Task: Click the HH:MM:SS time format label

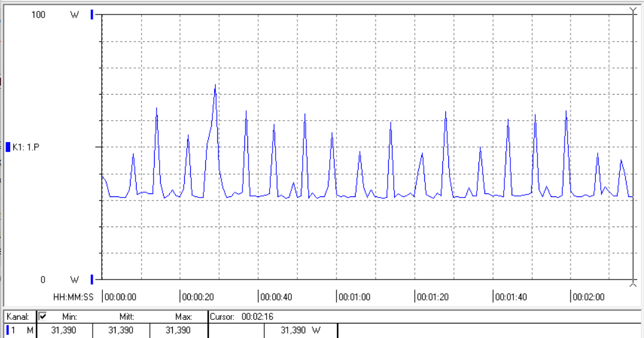Action: coord(73,297)
